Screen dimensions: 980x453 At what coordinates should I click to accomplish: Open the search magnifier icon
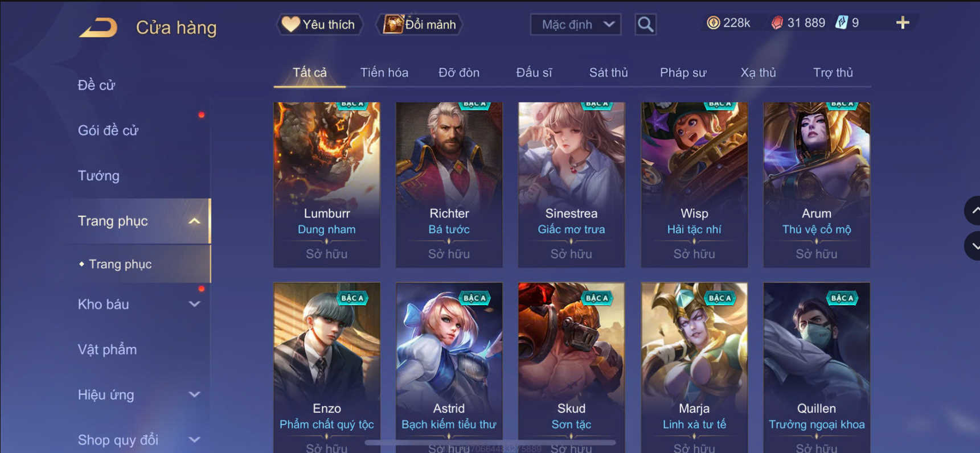(x=645, y=24)
